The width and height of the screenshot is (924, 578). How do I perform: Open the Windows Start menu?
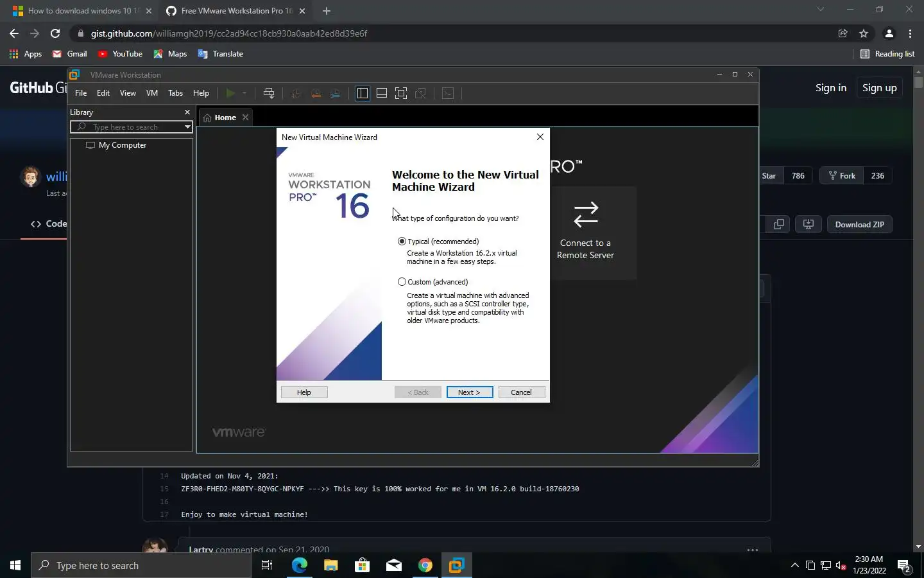(15, 565)
